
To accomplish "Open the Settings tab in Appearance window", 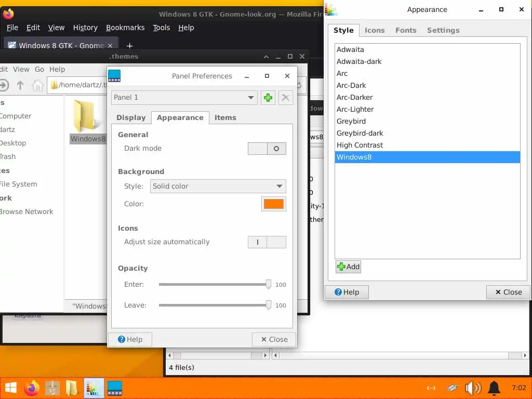I will point(443,31).
